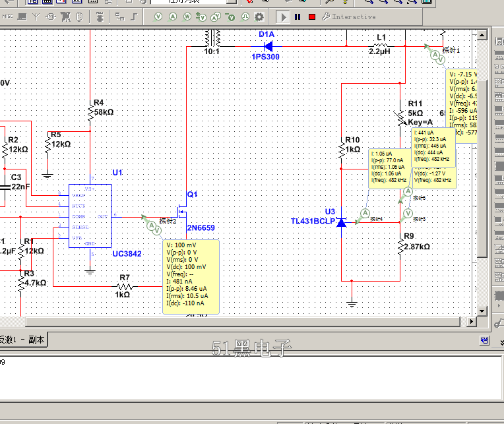Open probe settings gear icon
504x424 pixels.
click(x=259, y=16)
